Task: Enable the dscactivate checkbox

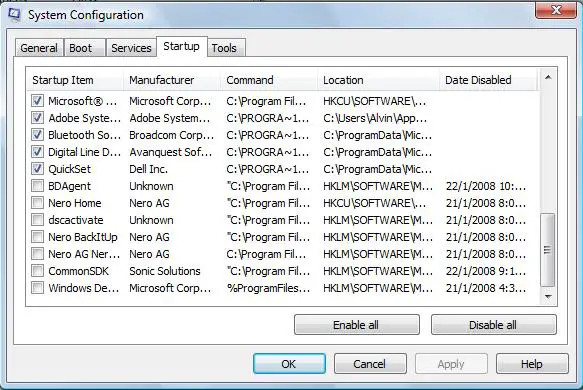Action: tap(37, 220)
